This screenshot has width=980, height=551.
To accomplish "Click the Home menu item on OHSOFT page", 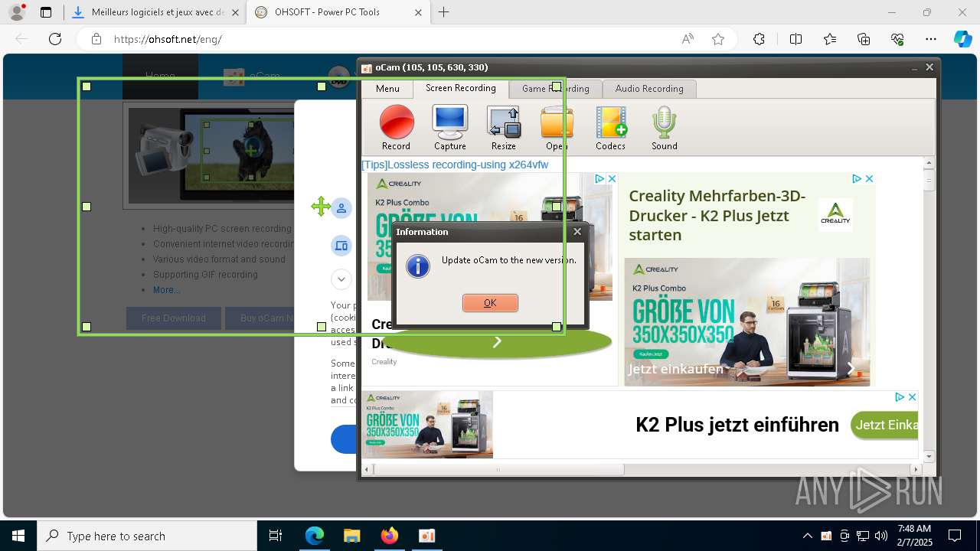I will (160, 76).
